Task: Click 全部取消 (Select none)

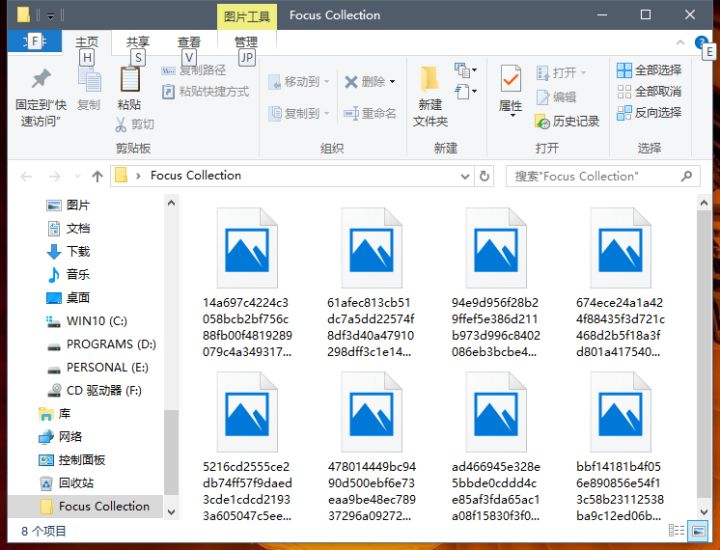Action: [x=649, y=91]
